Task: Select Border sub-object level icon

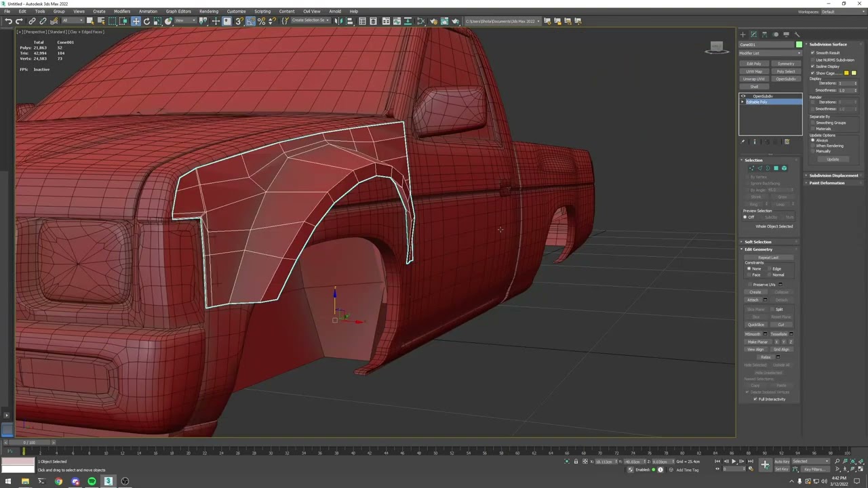Action: [x=768, y=168]
